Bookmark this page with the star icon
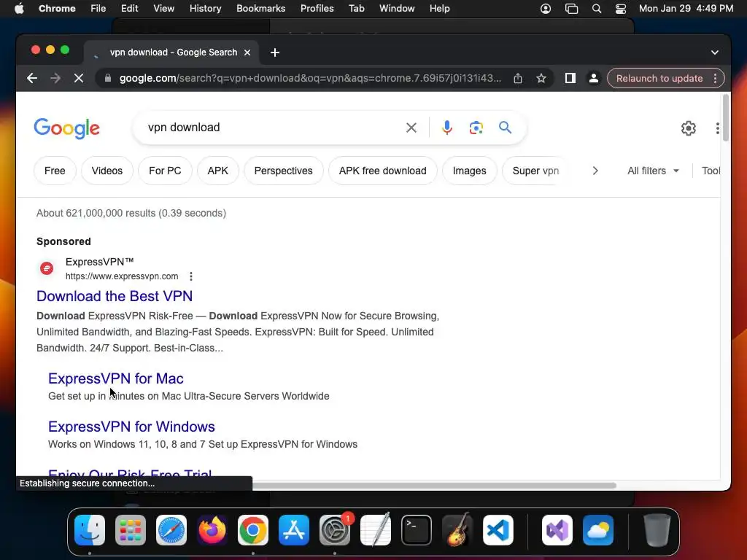 (x=541, y=78)
